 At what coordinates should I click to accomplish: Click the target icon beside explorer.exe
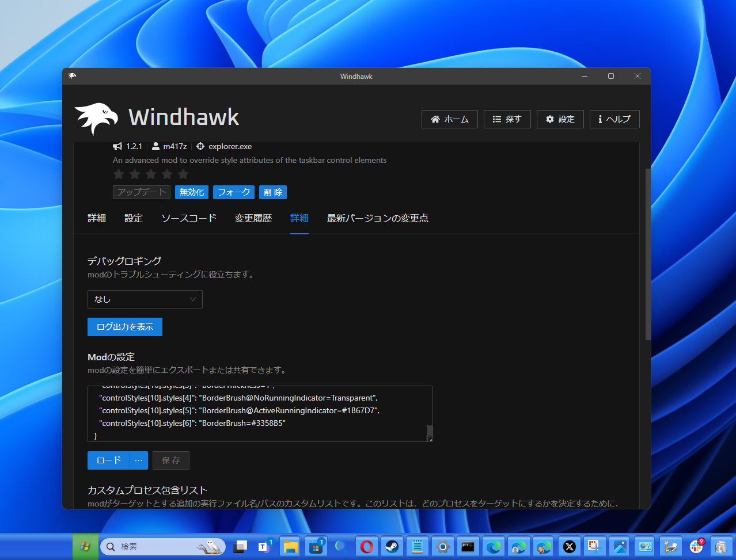200,146
